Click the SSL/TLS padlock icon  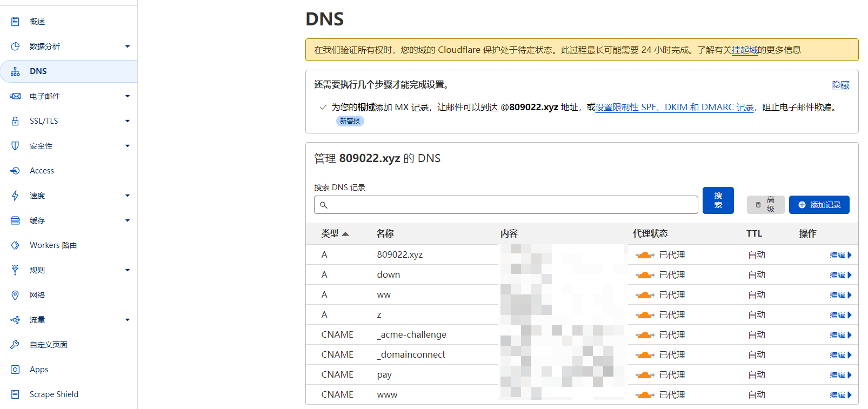[15, 121]
